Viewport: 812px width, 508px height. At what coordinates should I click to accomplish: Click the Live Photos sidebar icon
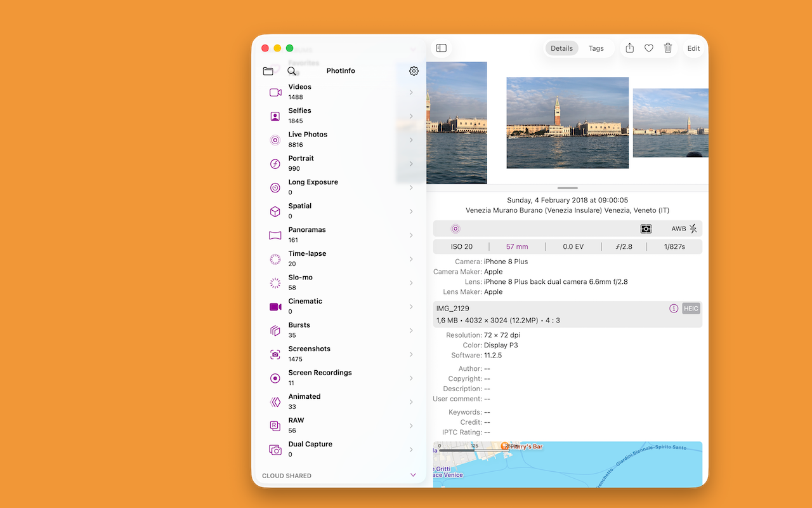[x=275, y=140]
